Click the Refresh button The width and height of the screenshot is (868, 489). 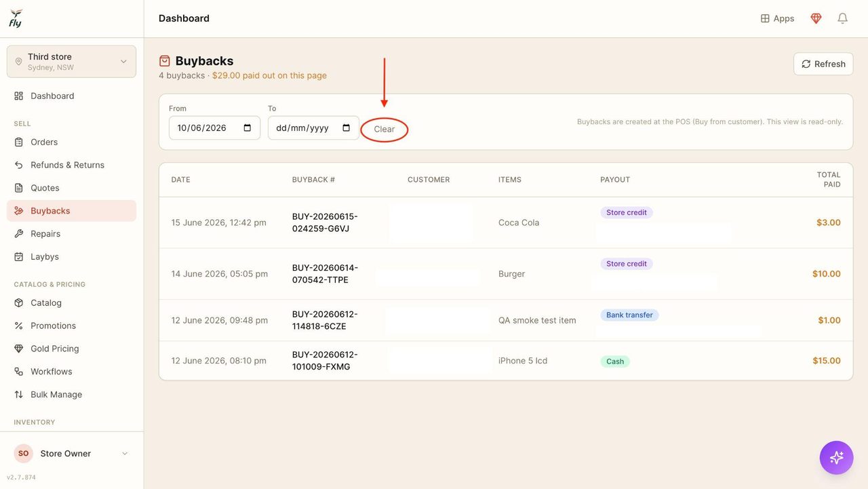823,64
